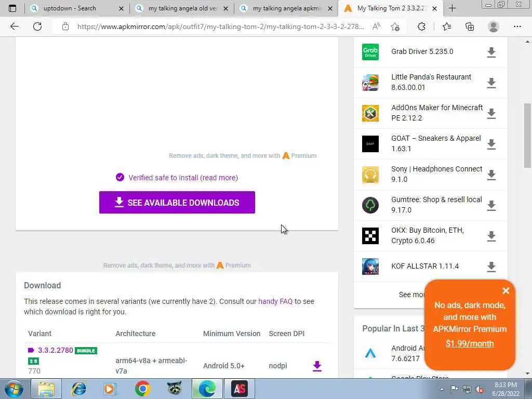Download Sony Headphones Connect via arrow icon
The height and width of the screenshot is (399, 532).
(491, 175)
